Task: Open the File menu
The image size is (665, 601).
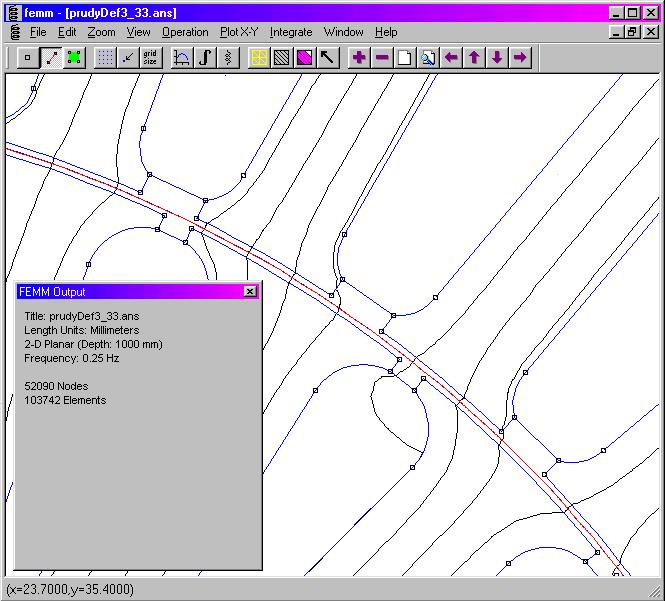Action: tap(38, 32)
